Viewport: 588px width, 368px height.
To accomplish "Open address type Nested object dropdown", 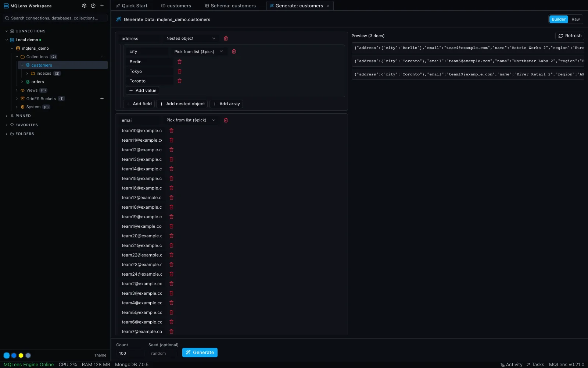I will (x=191, y=39).
